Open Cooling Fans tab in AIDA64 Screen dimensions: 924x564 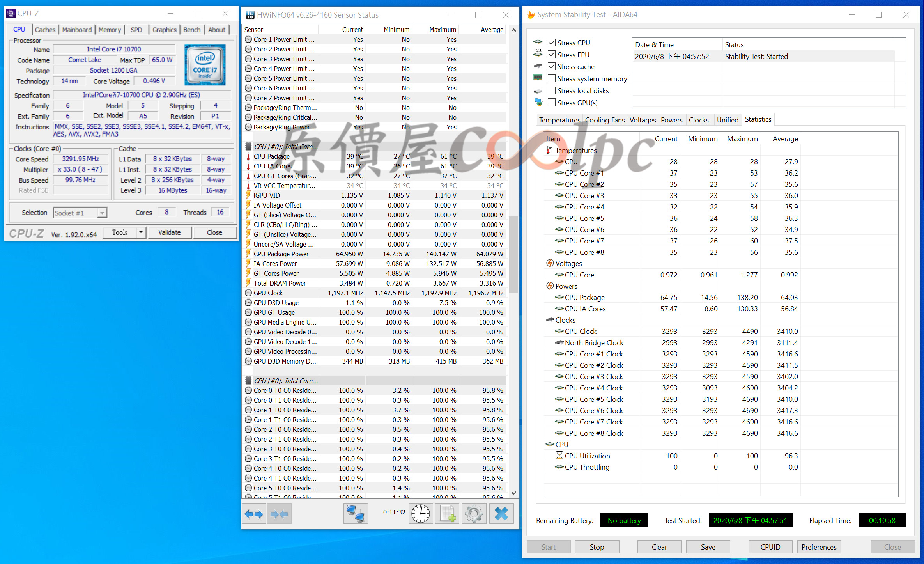click(x=605, y=120)
